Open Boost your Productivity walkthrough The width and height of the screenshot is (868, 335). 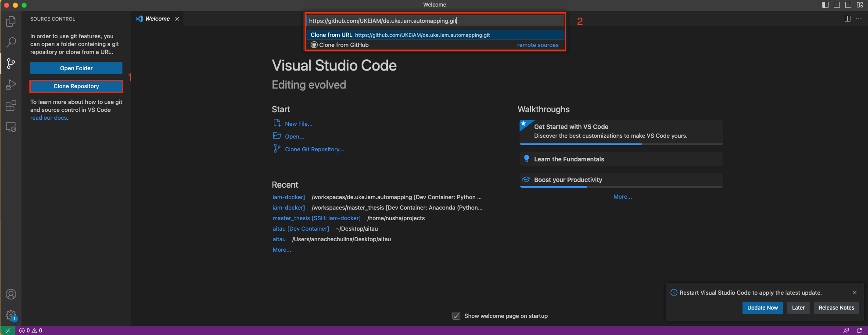point(621,180)
